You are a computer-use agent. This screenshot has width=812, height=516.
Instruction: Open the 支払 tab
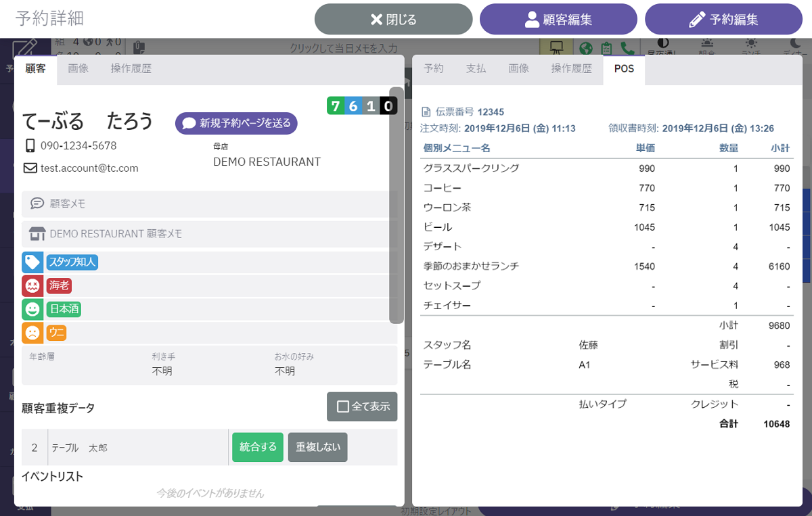476,68
